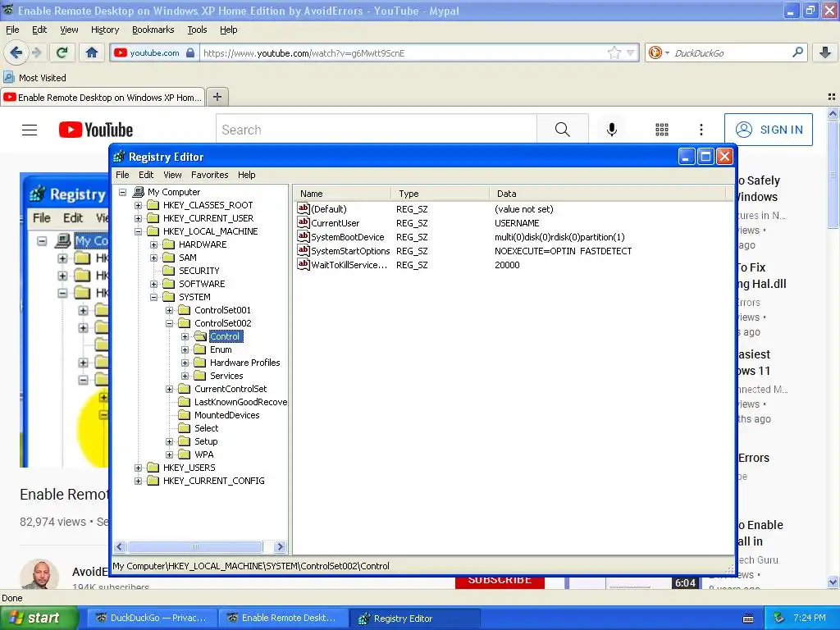Select the HKEY_CURRENT_CONFIG key
The height and width of the screenshot is (630, 840).
[214, 481]
